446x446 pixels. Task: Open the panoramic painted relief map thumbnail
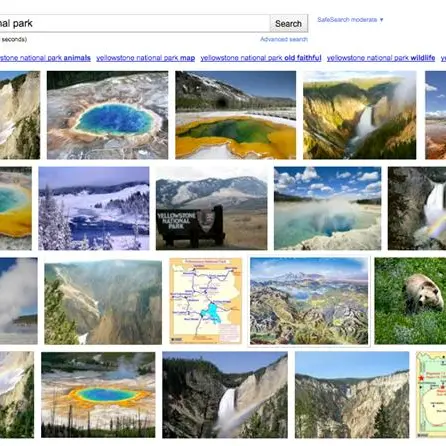[309, 301]
